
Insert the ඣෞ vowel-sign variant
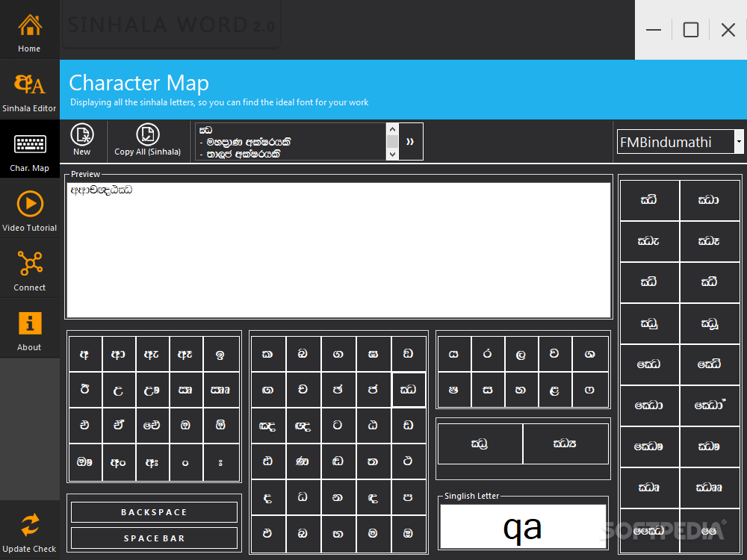(649, 447)
